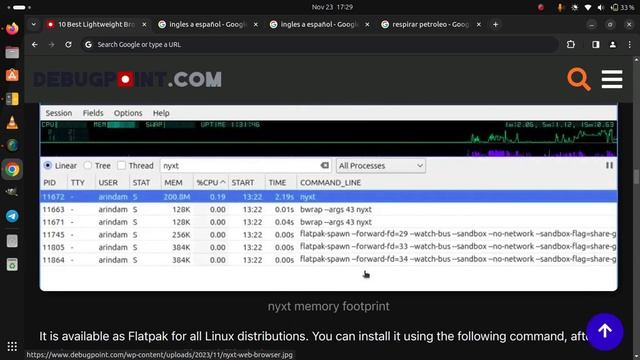Select process row with PID 11805
The width and height of the screenshot is (640, 360).
coord(329,247)
